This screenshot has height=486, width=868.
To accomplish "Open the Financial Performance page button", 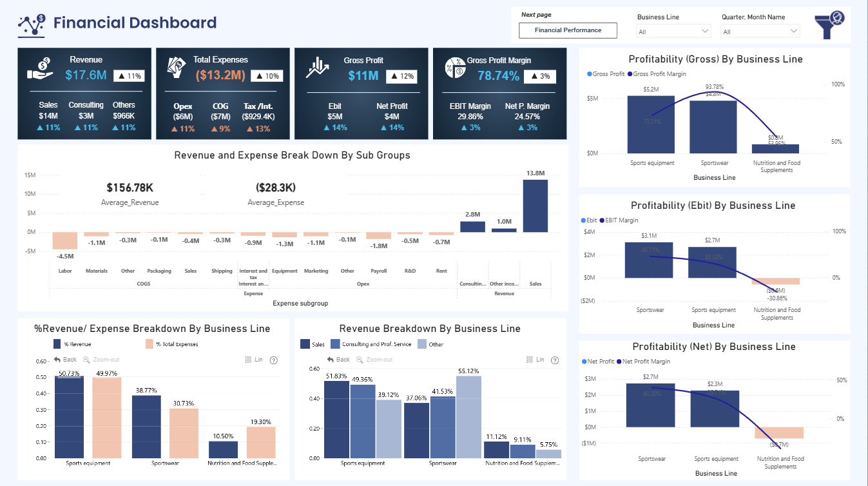I will coord(568,30).
